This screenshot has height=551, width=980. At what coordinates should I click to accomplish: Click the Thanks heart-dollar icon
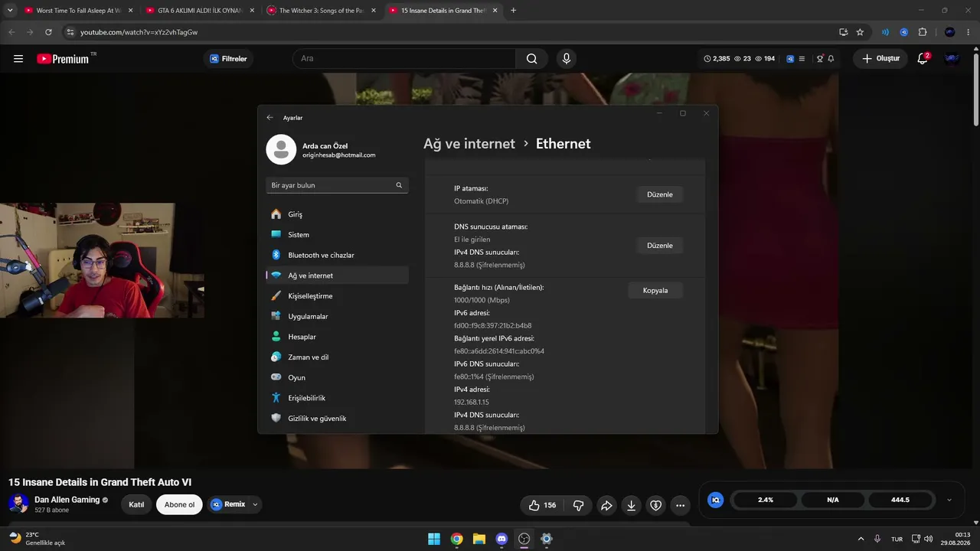tap(655, 505)
